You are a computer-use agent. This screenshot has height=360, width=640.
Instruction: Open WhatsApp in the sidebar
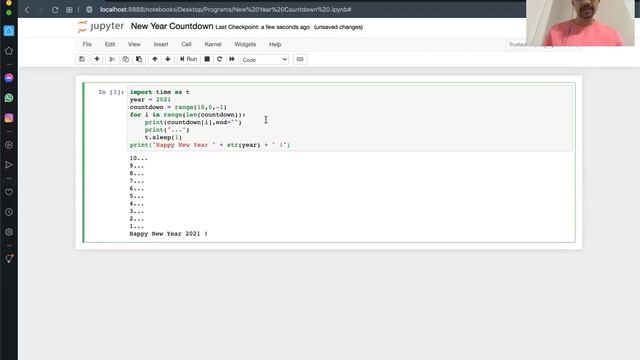(x=9, y=98)
